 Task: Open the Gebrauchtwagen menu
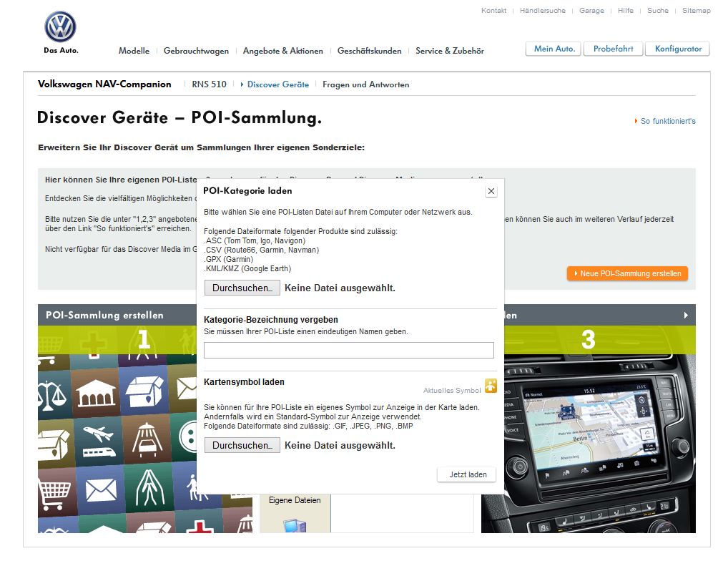(196, 51)
